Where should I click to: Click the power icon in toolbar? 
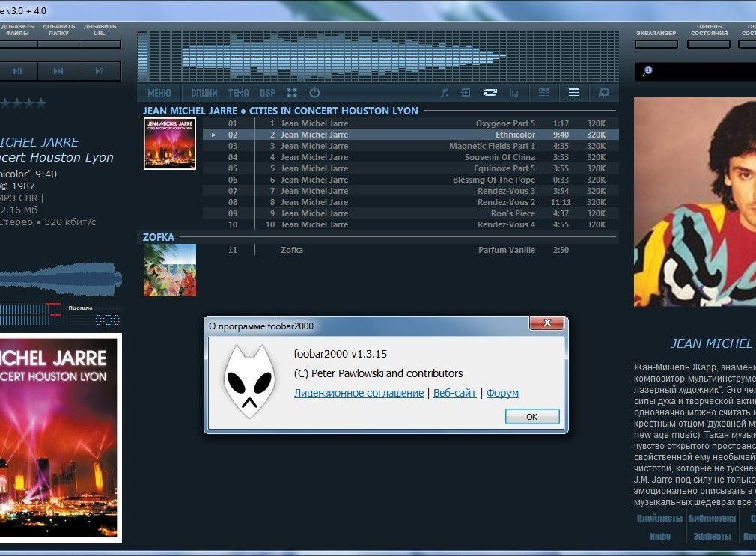click(314, 93)
